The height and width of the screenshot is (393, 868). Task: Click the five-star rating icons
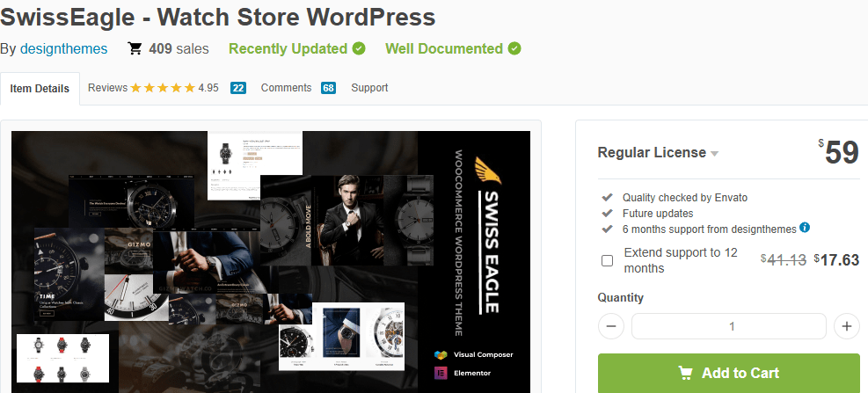(x=163, y=87)
